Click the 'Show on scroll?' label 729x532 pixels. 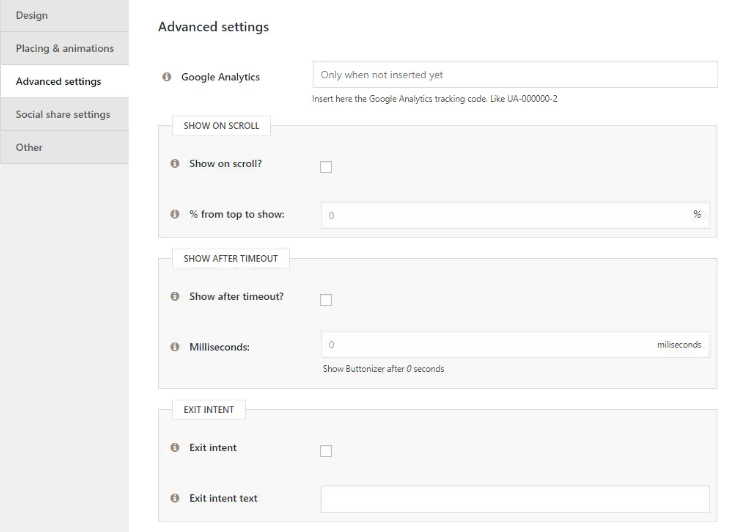(225, 164)
